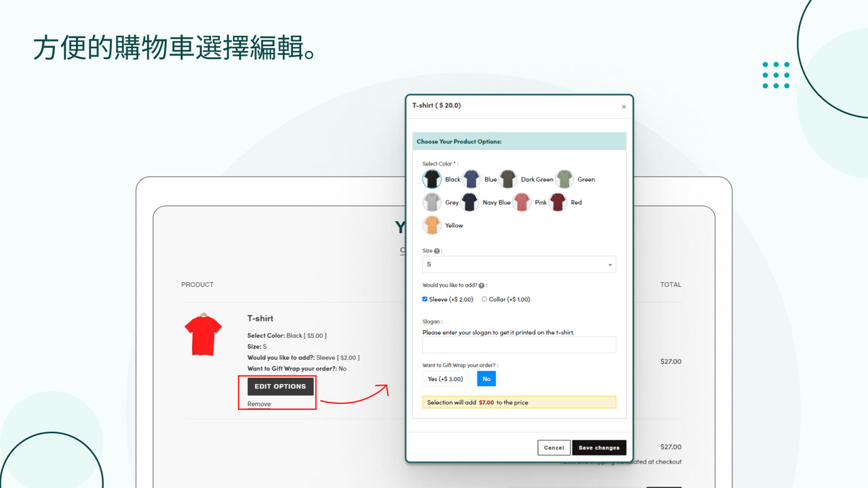
Task: Close the T-shirt options dialog with X
Action: coord(624,106)
